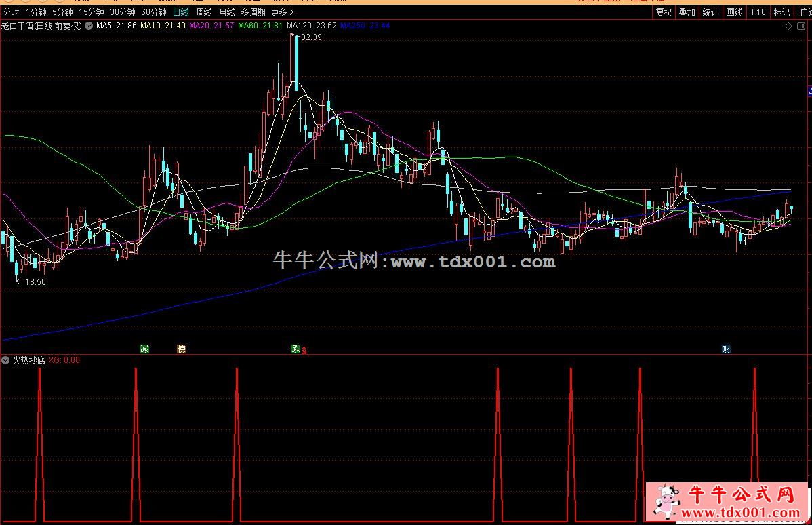Click the blue 财 event marker
The image size is (812, 525).
(726, 349)
